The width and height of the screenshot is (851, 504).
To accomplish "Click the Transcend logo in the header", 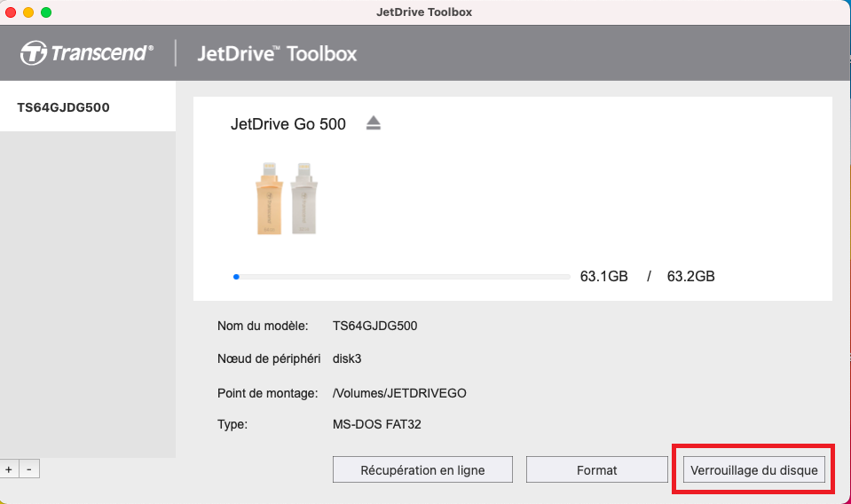I will click(87, 53).
